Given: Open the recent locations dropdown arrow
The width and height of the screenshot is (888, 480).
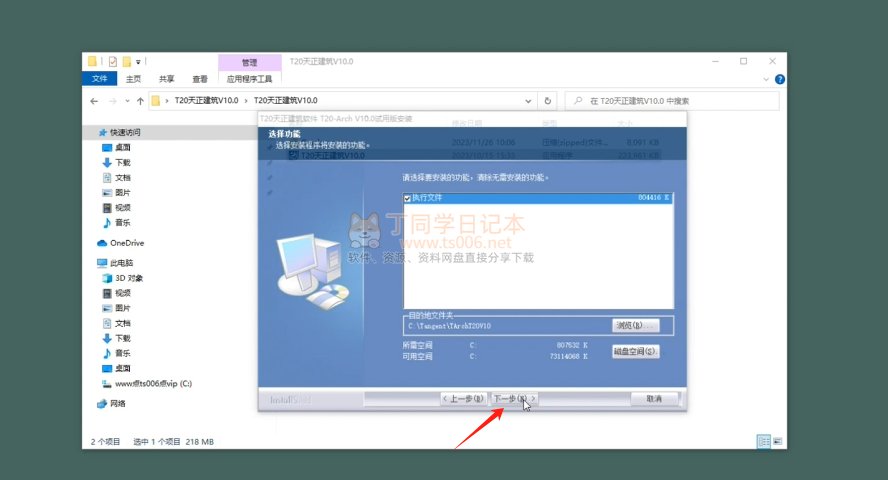Looking at the screenshot, I should click(x=127, y=101).
